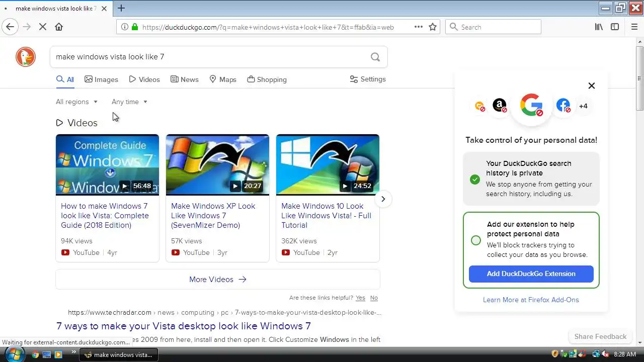Click the green padlock site security icon
This screenshot has width=644, height=362.
click(134, 27)
